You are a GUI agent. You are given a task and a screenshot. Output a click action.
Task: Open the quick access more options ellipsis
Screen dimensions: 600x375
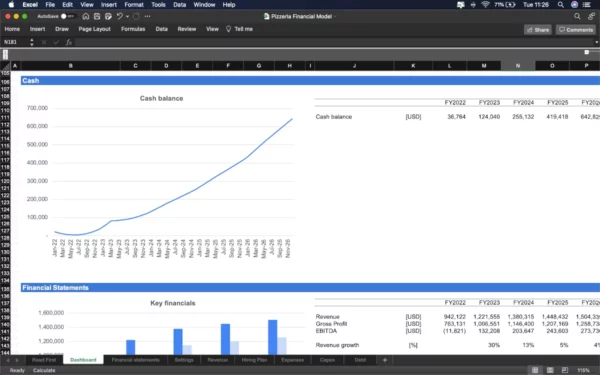coord(148,16)
